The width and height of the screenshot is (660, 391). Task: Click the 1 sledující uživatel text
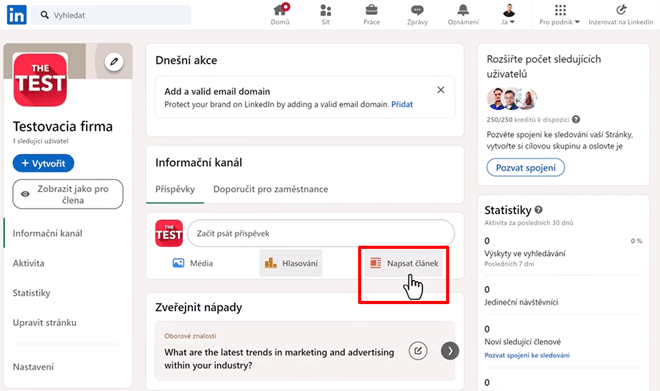pos(40,141)
